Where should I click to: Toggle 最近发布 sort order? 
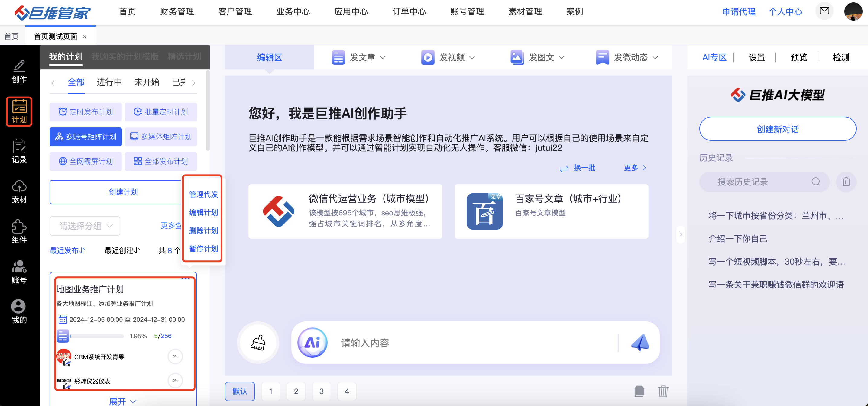tap(67, 250)
